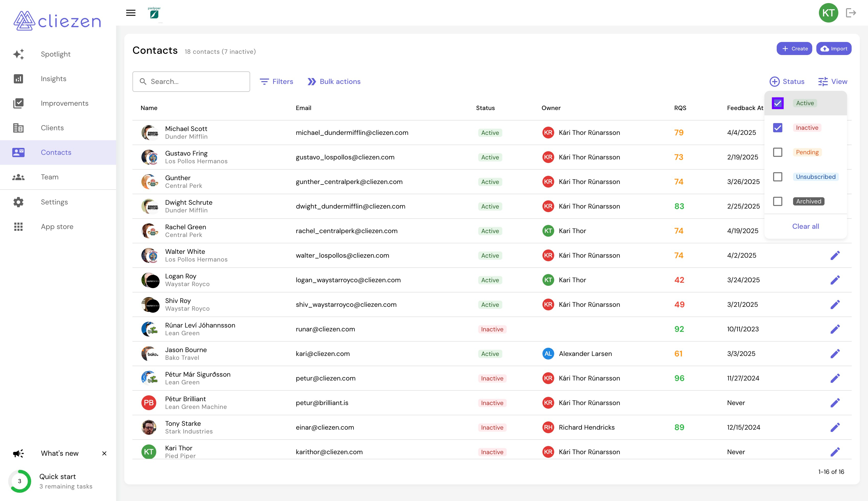Uncheck the Active status checkbox
The width and height of the screenshot is (868, 501).
[x=777, y=103]
